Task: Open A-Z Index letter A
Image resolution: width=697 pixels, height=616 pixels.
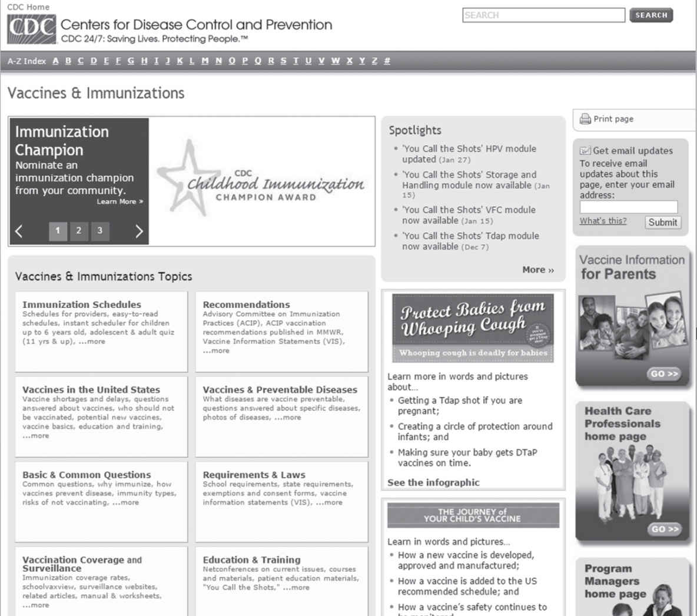Action: pyautogui.click(x=55, y=61)
